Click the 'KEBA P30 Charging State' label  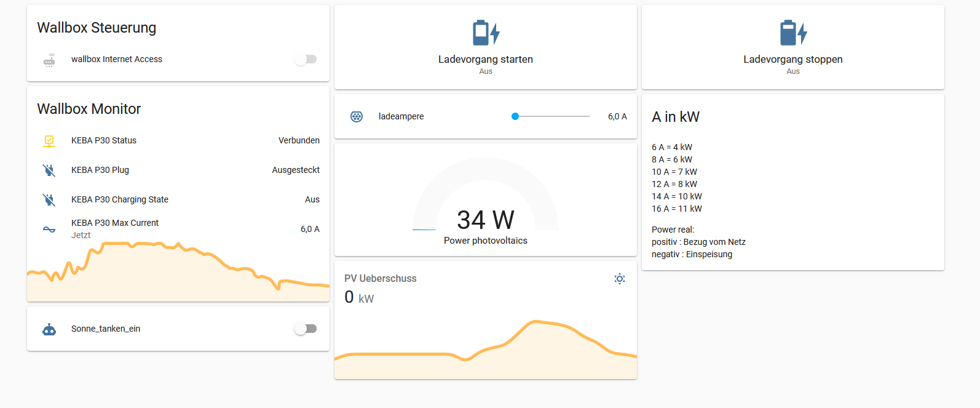[x=120, y=200]
